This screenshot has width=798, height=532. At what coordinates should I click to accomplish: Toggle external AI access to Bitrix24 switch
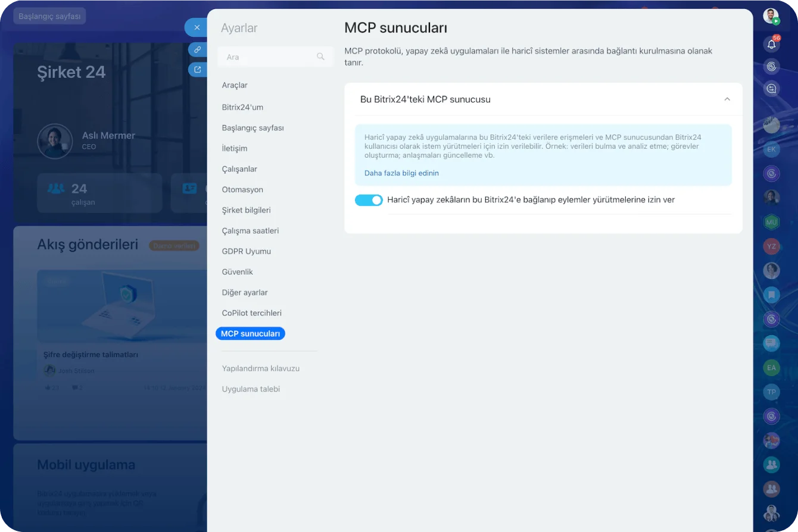click(369, 200)
